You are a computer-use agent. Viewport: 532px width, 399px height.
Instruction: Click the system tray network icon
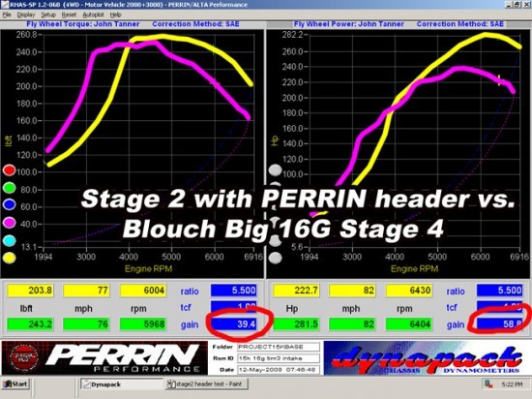[x=488, y=384]
